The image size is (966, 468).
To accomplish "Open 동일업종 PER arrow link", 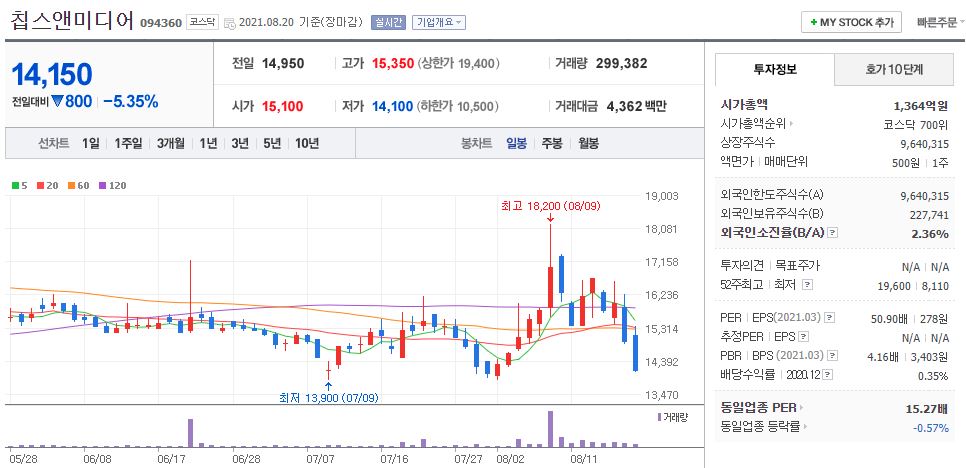I will click(x=802, y=408).
